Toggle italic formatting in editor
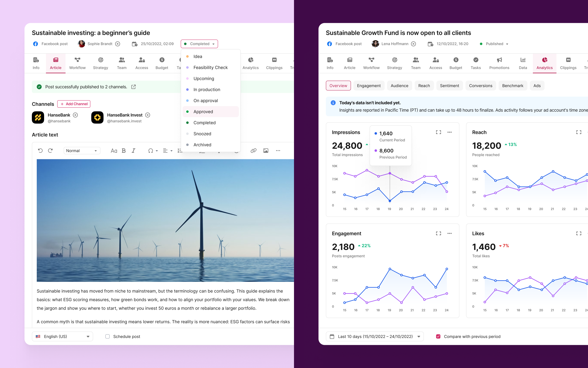588x368 pixels. coord(133,151)
